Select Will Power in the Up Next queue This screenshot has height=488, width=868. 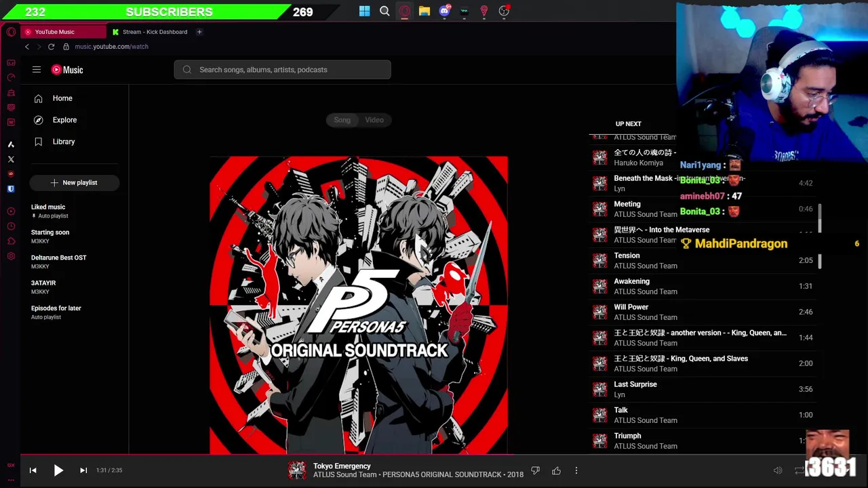pyautogui.click(x=703, y=312)
